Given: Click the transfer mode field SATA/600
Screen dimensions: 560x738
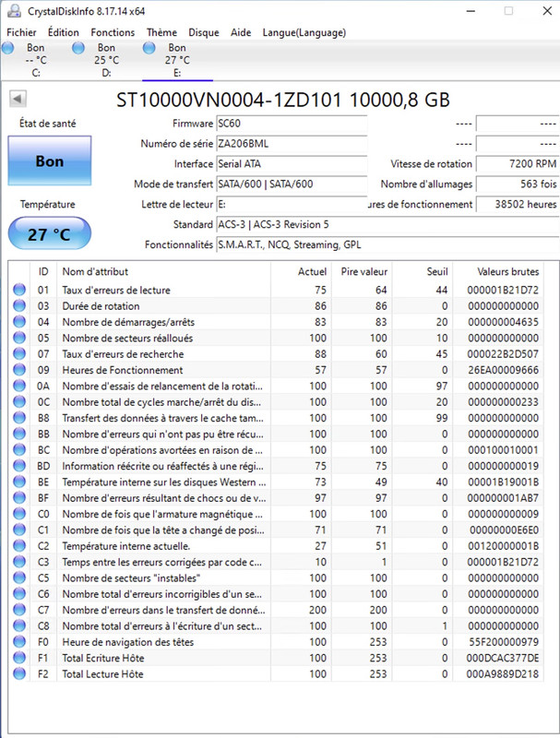Looking at the screenshot, I should pyautogui.click(x=292, y=184).
